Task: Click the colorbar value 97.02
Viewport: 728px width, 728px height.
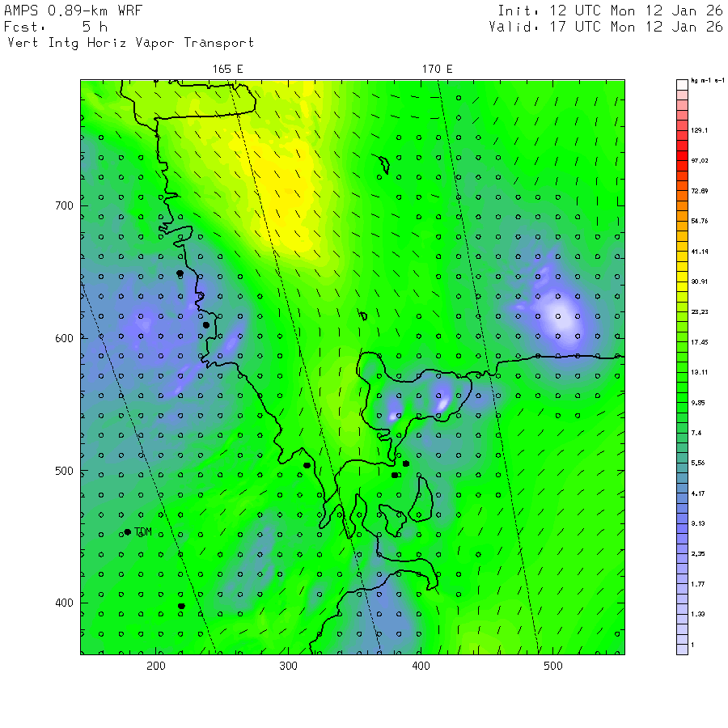Action: pos(699,161)
